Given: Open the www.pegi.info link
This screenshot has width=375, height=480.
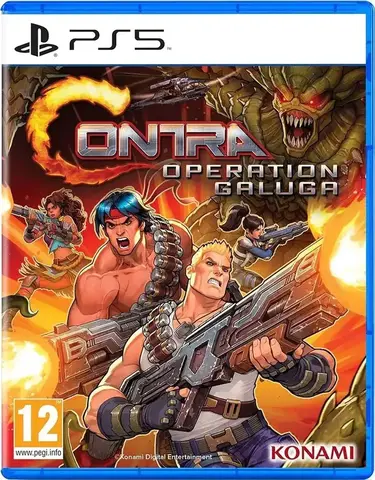Looking at the screenshot, I should click(x=38, y=453).
